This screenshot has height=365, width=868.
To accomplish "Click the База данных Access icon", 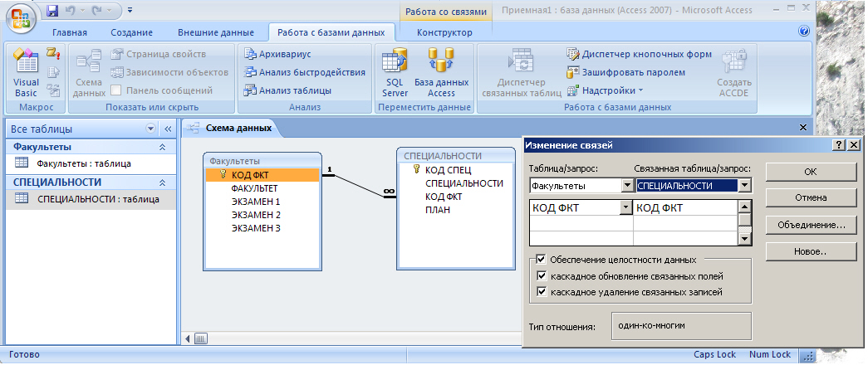I will (x=441, y=72).
